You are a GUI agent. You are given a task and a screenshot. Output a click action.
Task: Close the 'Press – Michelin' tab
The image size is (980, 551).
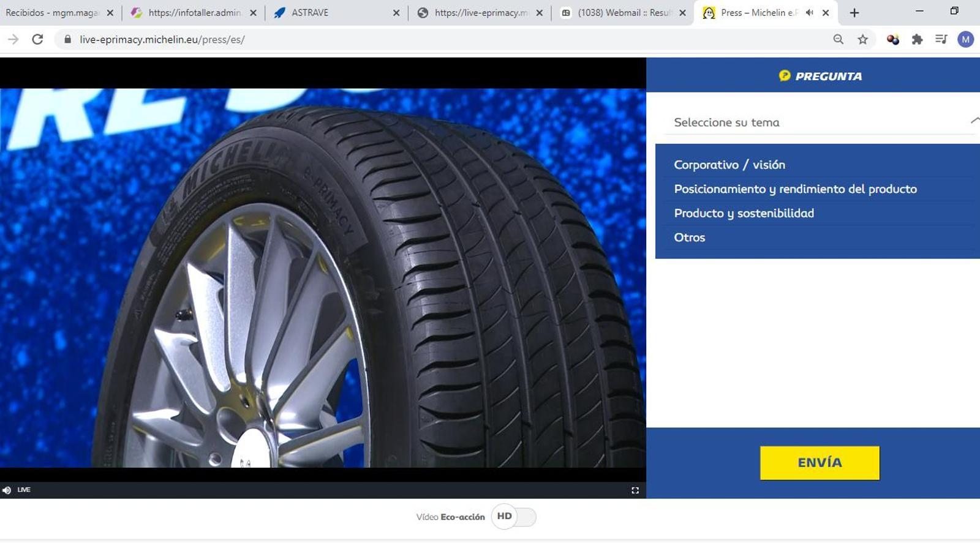(x=826, y=13)
